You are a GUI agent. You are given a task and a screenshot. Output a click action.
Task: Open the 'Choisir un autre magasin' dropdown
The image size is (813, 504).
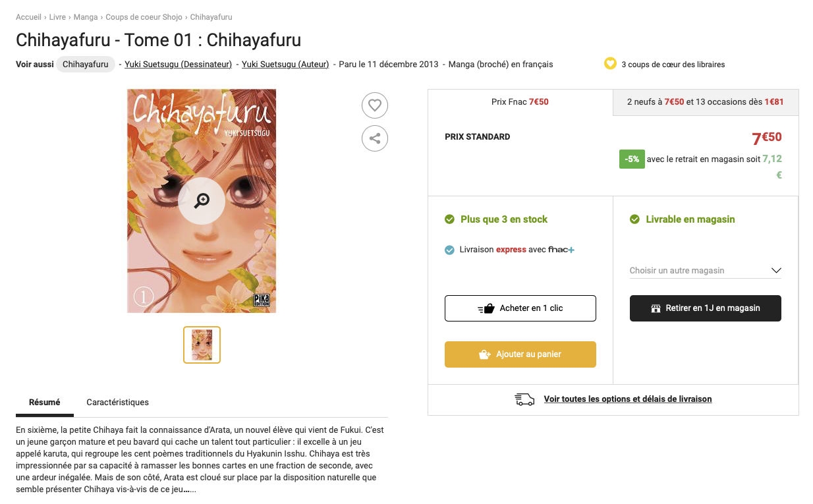[705, 270]
